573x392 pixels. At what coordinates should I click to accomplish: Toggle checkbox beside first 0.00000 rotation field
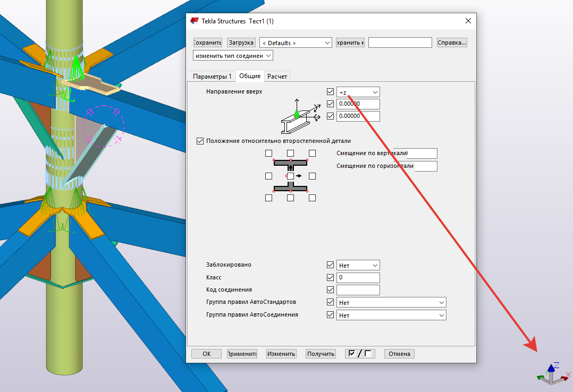331,104
